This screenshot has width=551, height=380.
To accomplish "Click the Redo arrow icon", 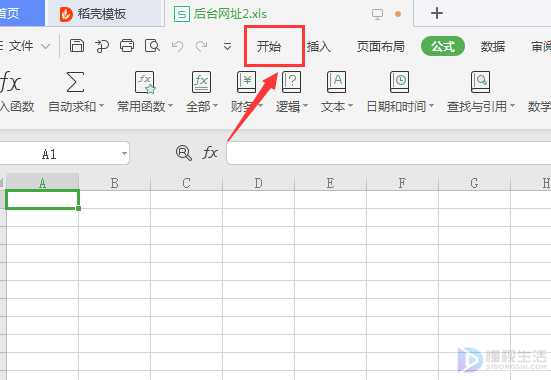I will [201, 46].
